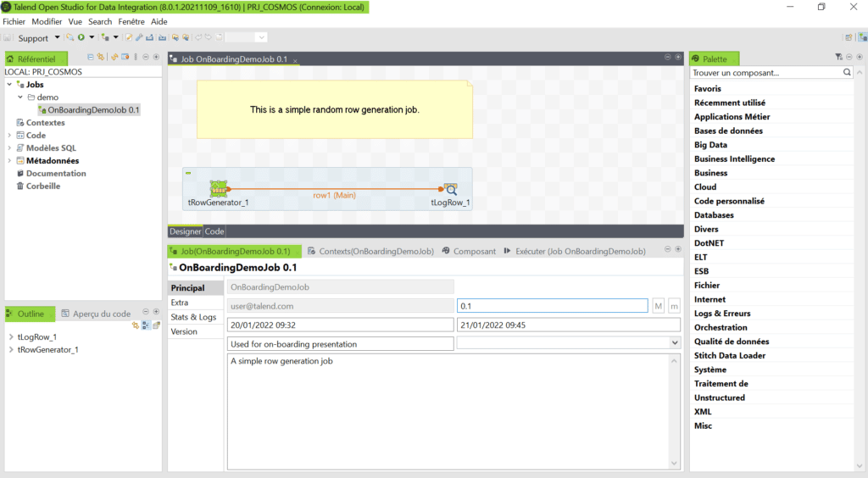Image resolution: width=868 pixels, height=478 pixels.
Task: Select OnBoardingDemoJob 0.1 in the tree
Action: pyautogui.click(x=88, y=110)
